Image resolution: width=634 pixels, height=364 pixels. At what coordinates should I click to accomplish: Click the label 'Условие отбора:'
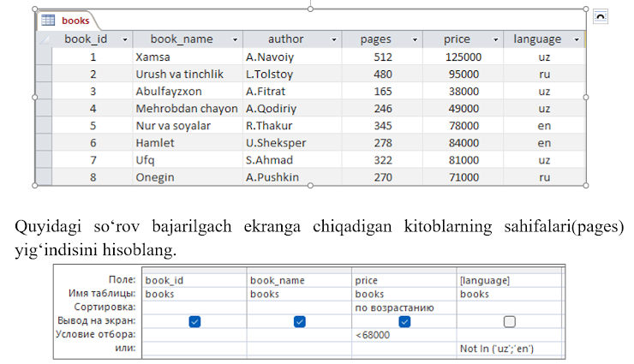pos(95,335)
